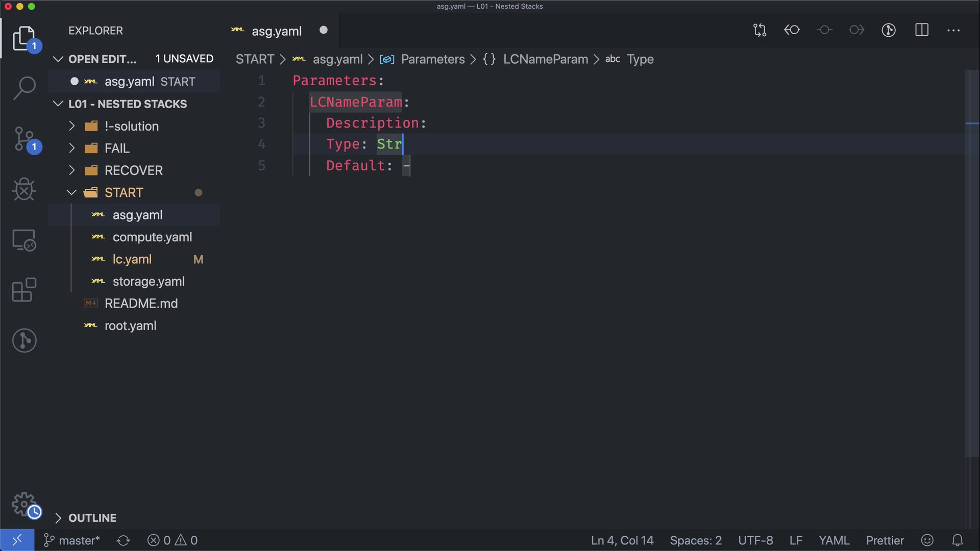This screenshot has height=551, width=980.
Task: Click the compare changes icon in toolbar
Action: (x=759, y=30)
